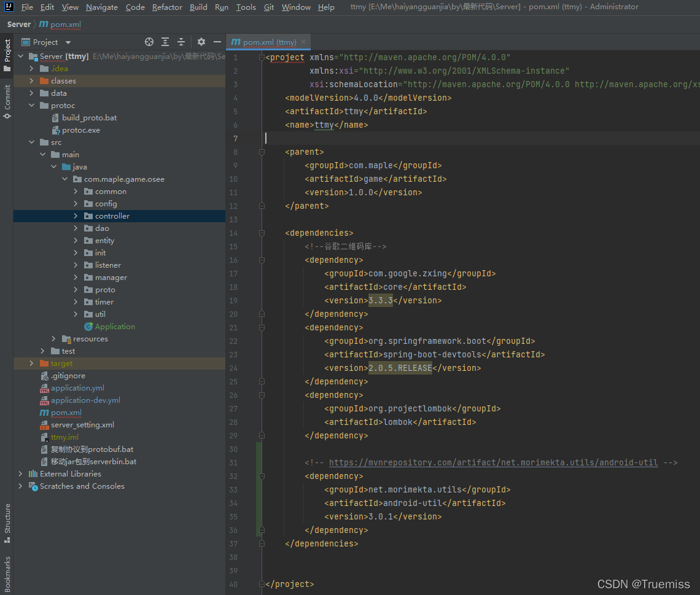Image resolution: width=700 pixels, height=595 pixels.
Task: Toggle fold marker on parent tag line
Action: 262,152
